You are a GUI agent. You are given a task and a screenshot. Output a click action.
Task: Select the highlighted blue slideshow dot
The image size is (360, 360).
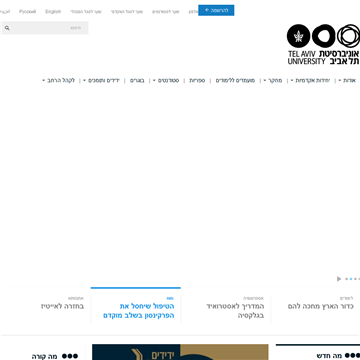tap(351, 279)
